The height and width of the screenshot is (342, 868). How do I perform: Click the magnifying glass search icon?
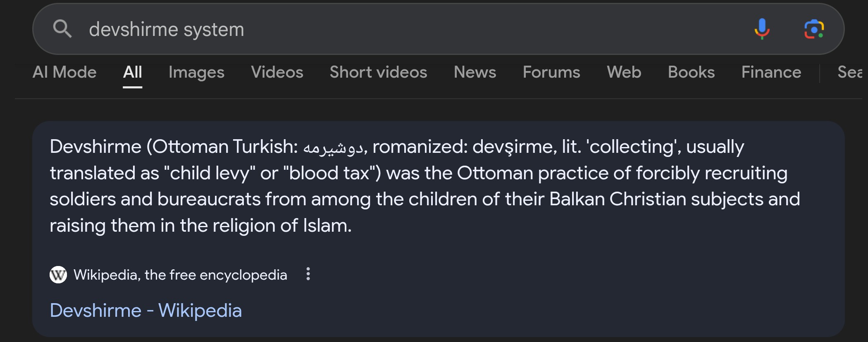[62, 29]
